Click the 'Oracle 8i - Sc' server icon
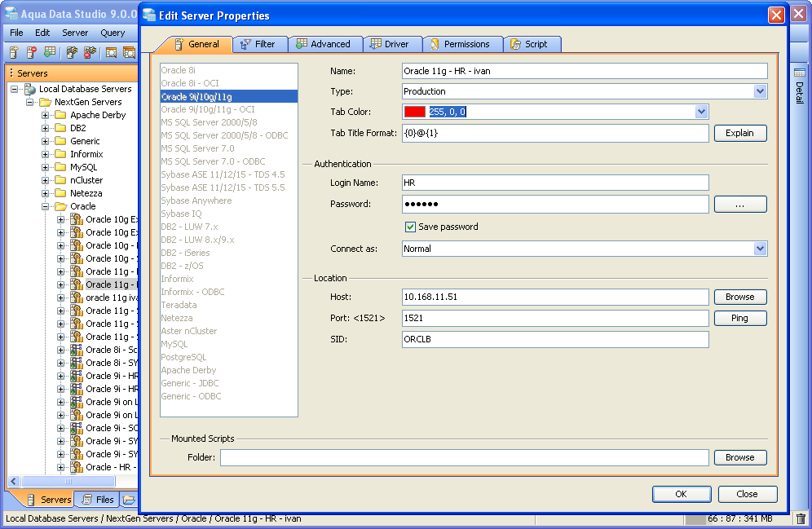812x529 pixels. click(x=77, y=350)
